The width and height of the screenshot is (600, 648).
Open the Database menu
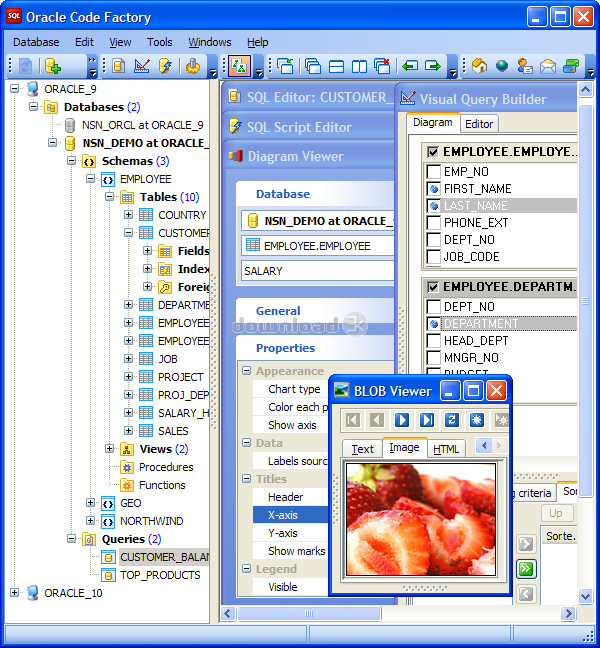coord(36,42)
